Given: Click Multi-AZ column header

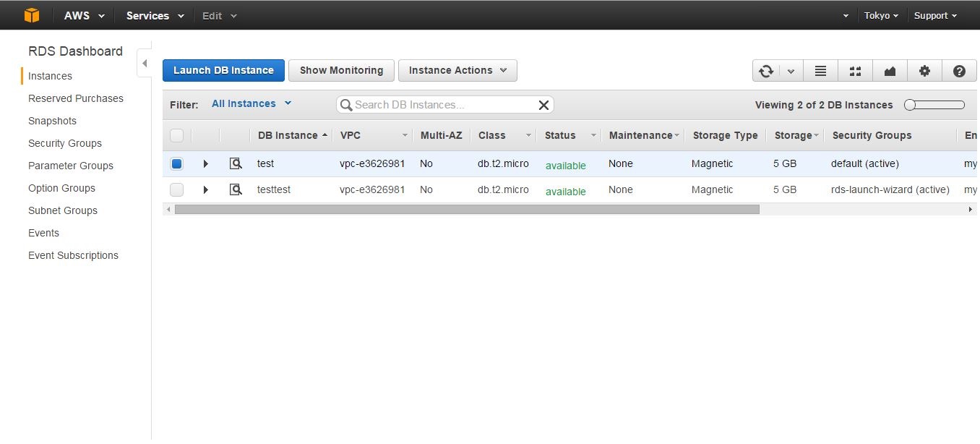Looking at the screenshot, I should (441, 135).
